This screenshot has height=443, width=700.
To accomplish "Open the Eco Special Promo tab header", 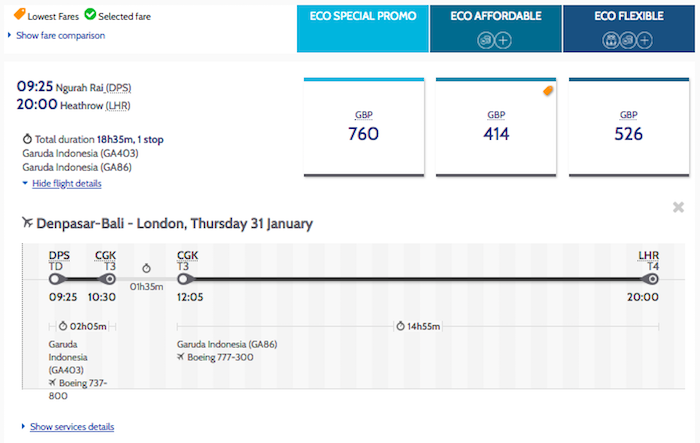I will [x=362, y=29].
